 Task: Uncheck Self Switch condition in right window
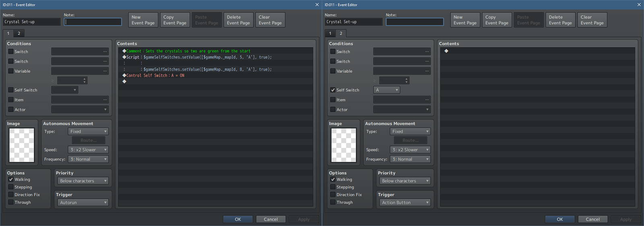click(x=333, y=90)
